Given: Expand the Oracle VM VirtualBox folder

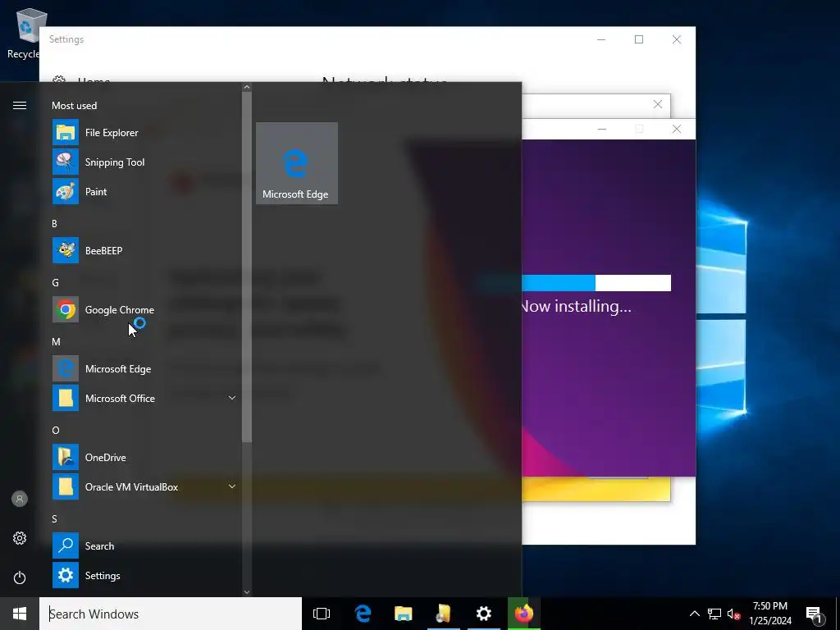Looking at the screenshot, I should 231,486.
